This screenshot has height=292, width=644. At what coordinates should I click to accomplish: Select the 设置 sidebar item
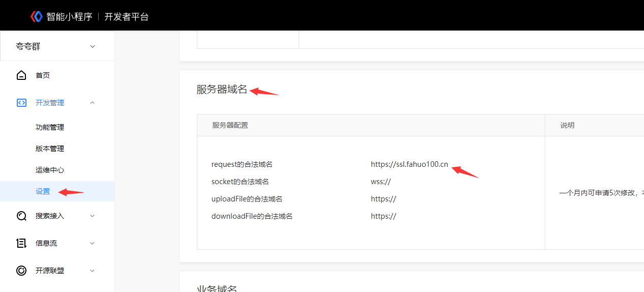[43, 191]
